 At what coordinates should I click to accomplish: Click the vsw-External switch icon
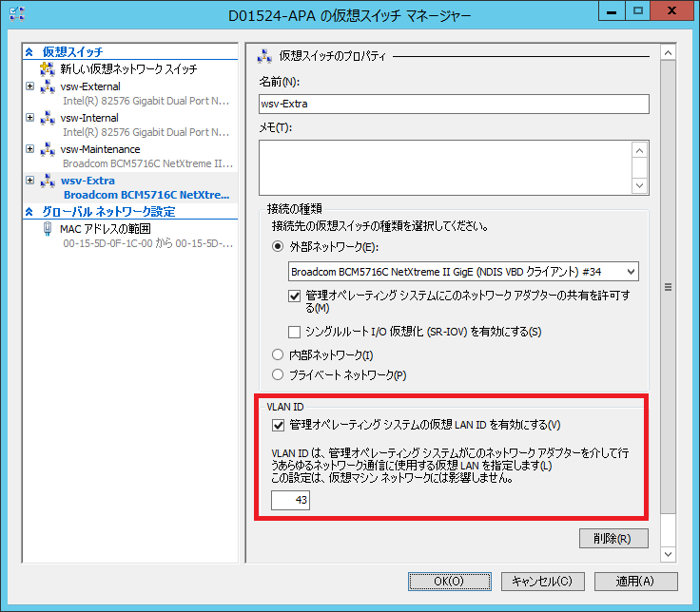48,86
